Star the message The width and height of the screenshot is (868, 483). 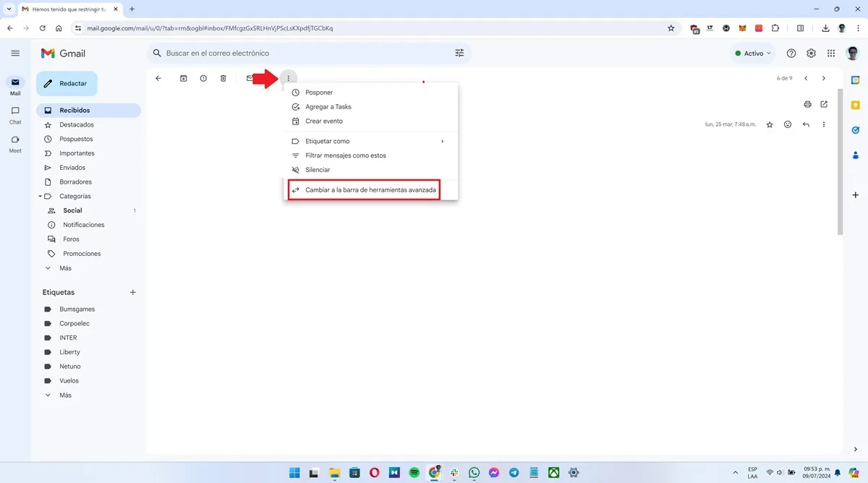point(769,124)
